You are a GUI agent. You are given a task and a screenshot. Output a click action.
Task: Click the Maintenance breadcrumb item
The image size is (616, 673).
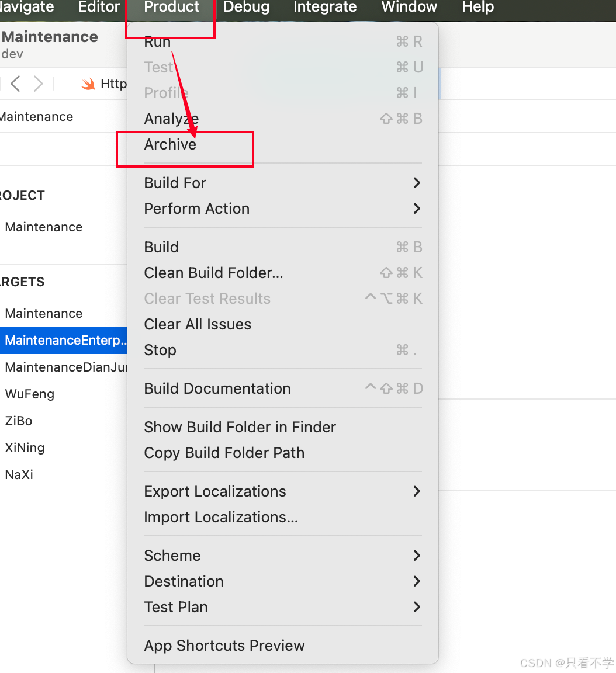click(36, 117)
